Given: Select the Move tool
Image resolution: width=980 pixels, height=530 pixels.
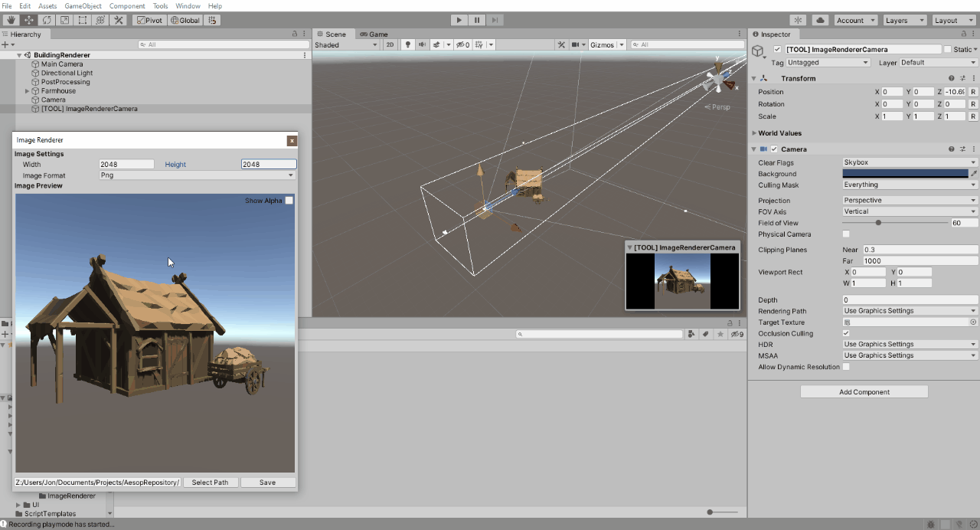Looking at the screenshot, I should 28,20.
